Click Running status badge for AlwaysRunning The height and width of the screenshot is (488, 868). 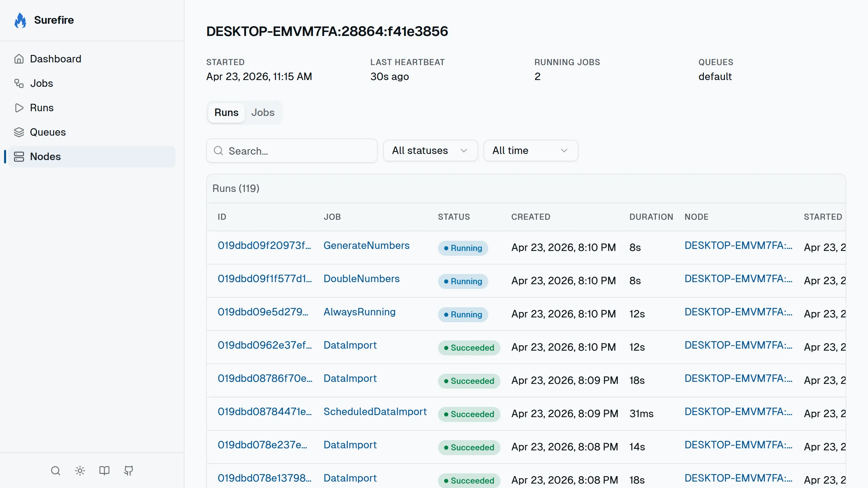coord(463,315)
